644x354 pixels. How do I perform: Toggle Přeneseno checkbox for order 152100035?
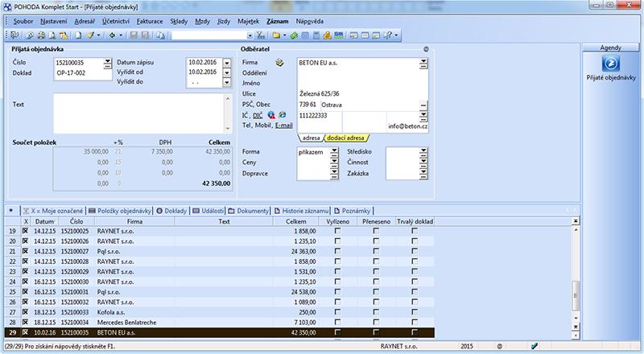pyautogui.click(x=376, y=332)
